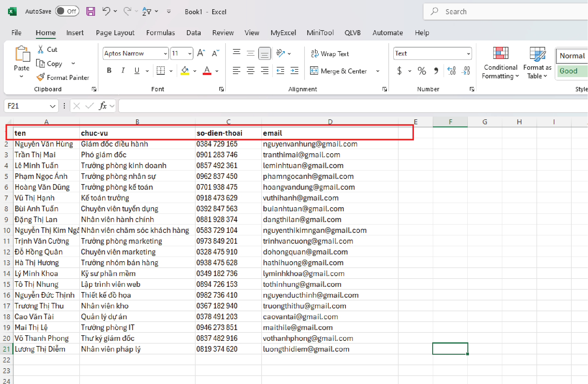Apply comma style number format
The width and height of the screenshot is (588, 384).
click(436, 71)
